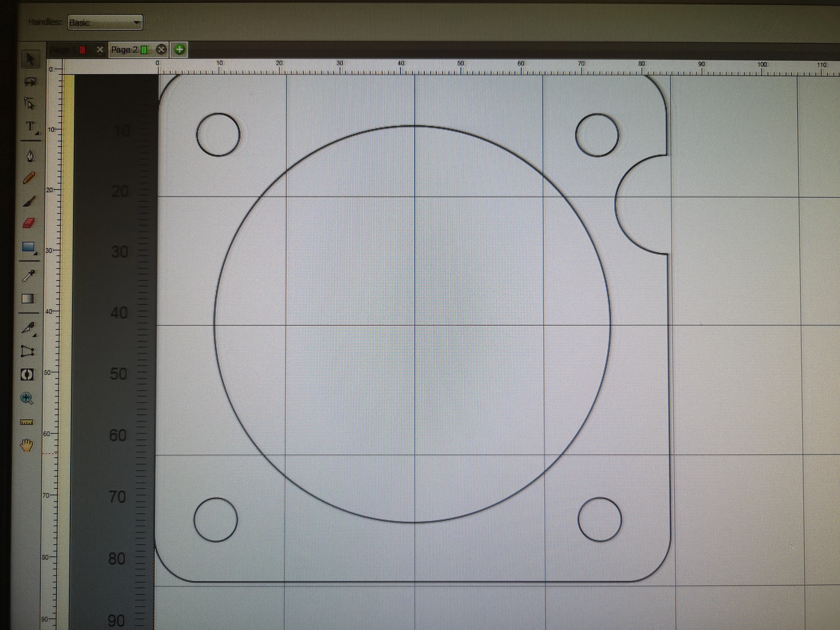Select the Hand pan tool
The height and width of the screenshot is (630, 840).
click(26, 445)
